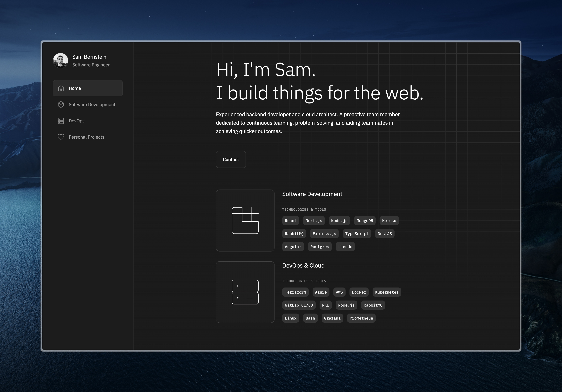Go to the Software Development menu item

92,104
